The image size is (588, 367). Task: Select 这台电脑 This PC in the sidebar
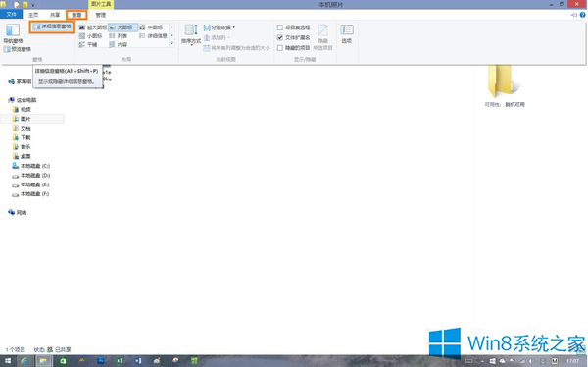click(x=23, y=100)
